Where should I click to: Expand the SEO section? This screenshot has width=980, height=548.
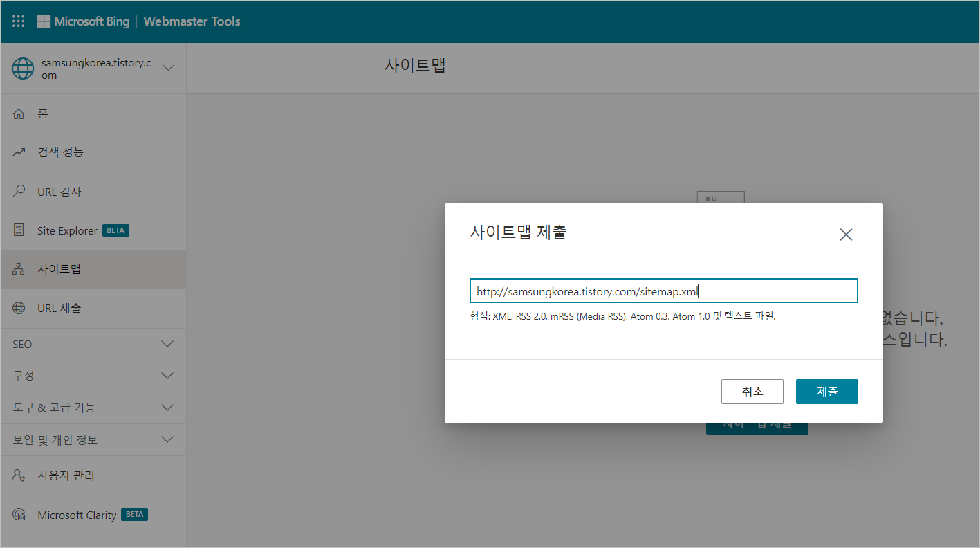tap(93, 344)
